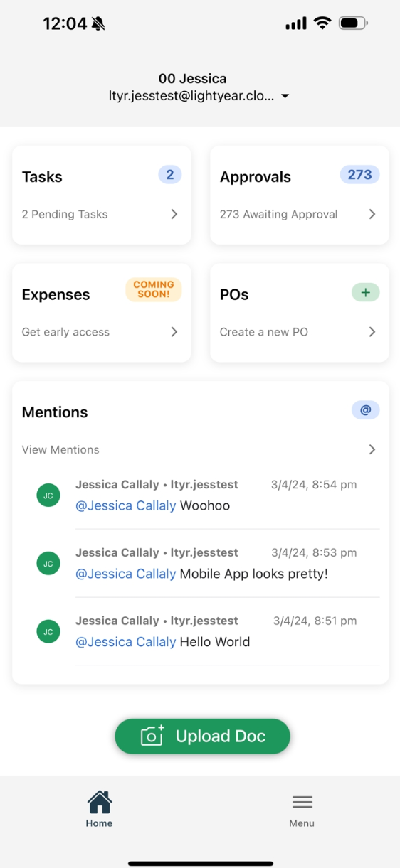Open 2 Pending Tasks chevron
Screen dimensions: 400x868
click(x=174, y=214)
